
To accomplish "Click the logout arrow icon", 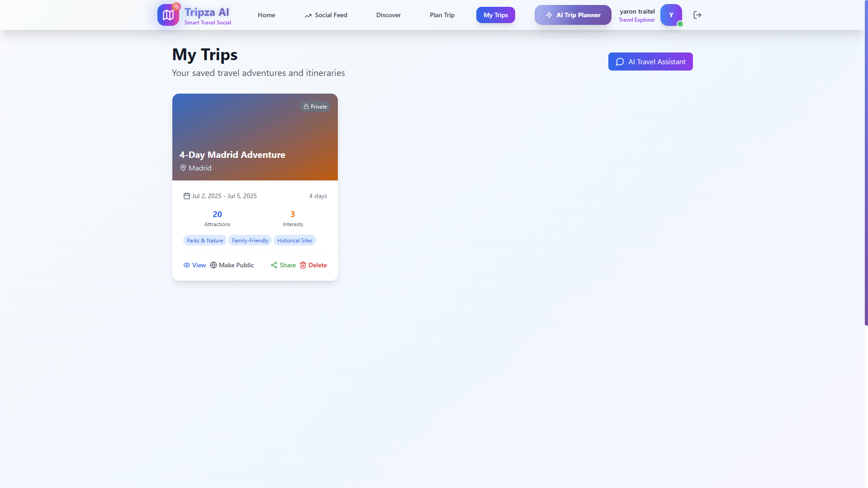I will click(x=697, y=15).
